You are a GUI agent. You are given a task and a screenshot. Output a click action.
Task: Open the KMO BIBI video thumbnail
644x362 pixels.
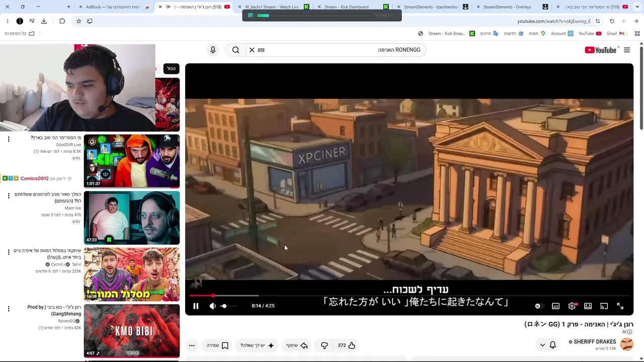[132, 331]
